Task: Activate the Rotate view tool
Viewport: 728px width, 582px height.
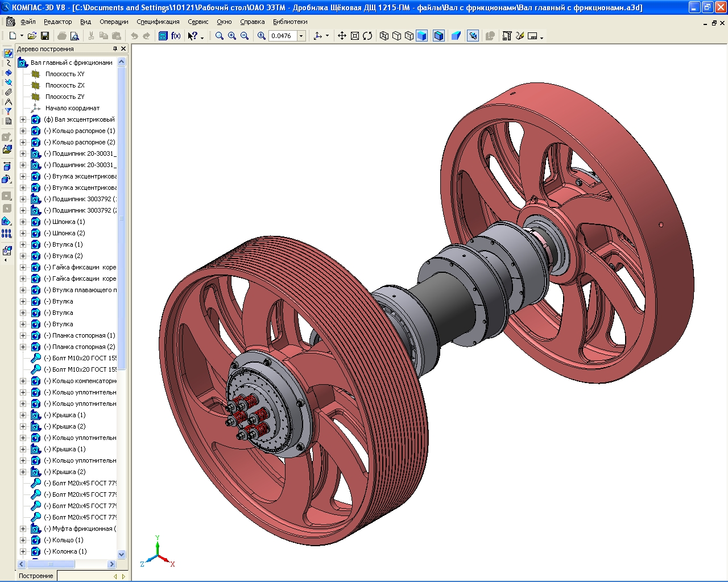Action: pyautogui.click(x=367, y=36)
